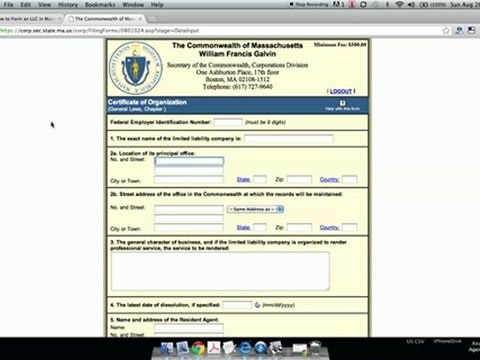The image size is (480, 360).
Task: Open the History menu
Action: coord(68,5)
